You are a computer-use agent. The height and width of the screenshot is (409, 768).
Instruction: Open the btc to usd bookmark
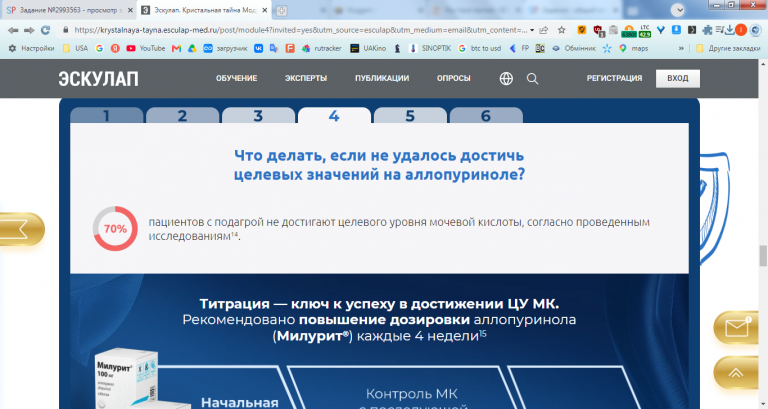click(x=480, y=48)
